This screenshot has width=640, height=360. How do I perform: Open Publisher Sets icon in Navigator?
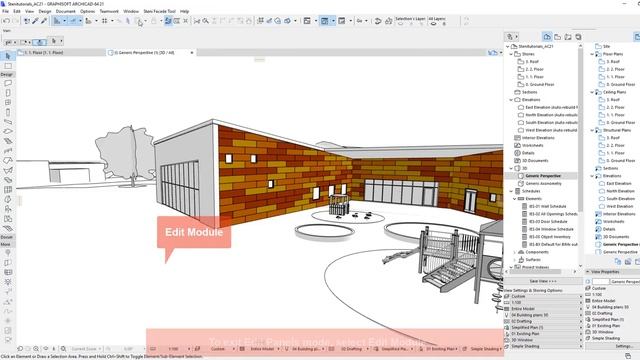578,37
